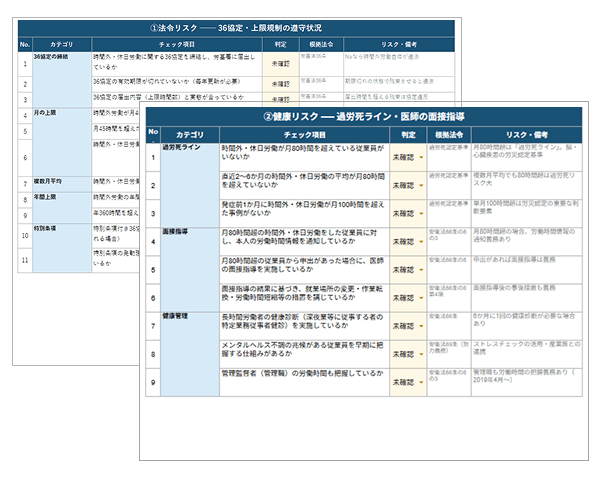This screenshot has height=490, width=600.
Task: Expand the 未確認 dropdown in health-risk row 4
Action: (421, 242)
